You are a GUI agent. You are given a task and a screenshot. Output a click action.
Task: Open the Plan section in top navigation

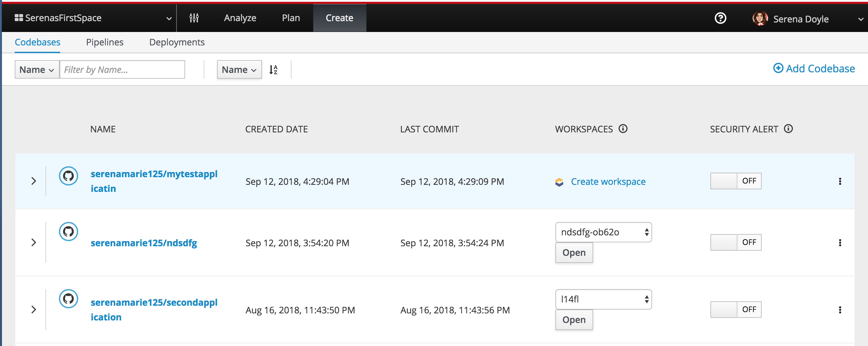point(291,18)
